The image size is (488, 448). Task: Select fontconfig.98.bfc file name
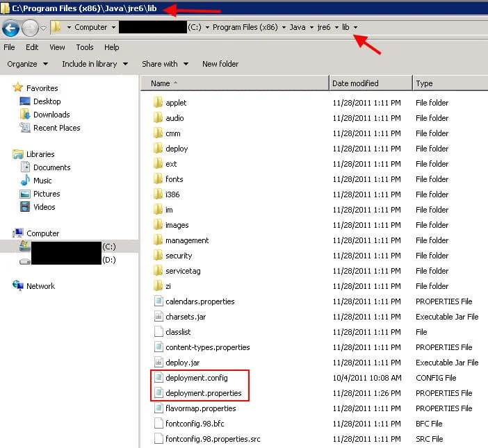tap(195, 424)
